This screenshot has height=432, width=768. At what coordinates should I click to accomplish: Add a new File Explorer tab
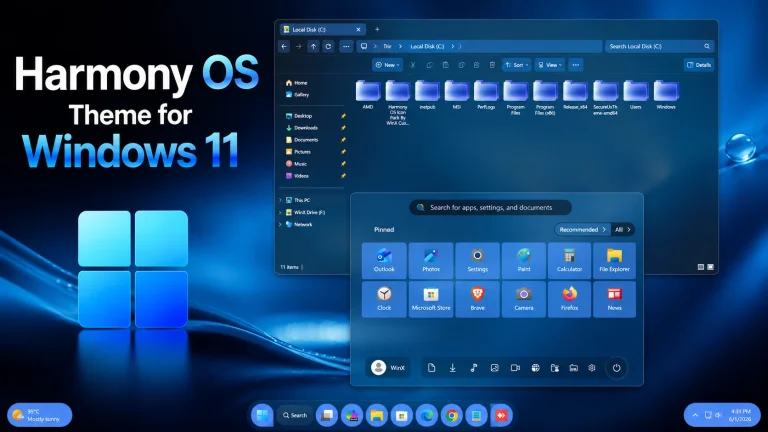377,29
